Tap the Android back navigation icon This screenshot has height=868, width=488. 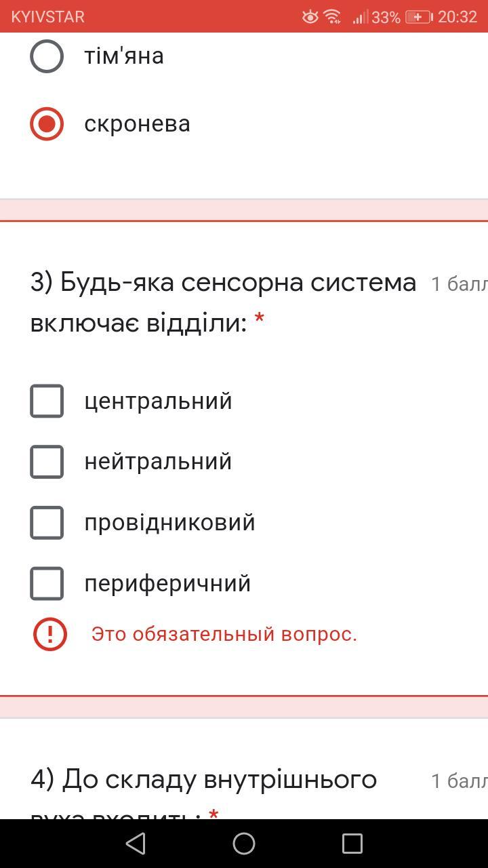pyautogui.click(x=136, y=844)
